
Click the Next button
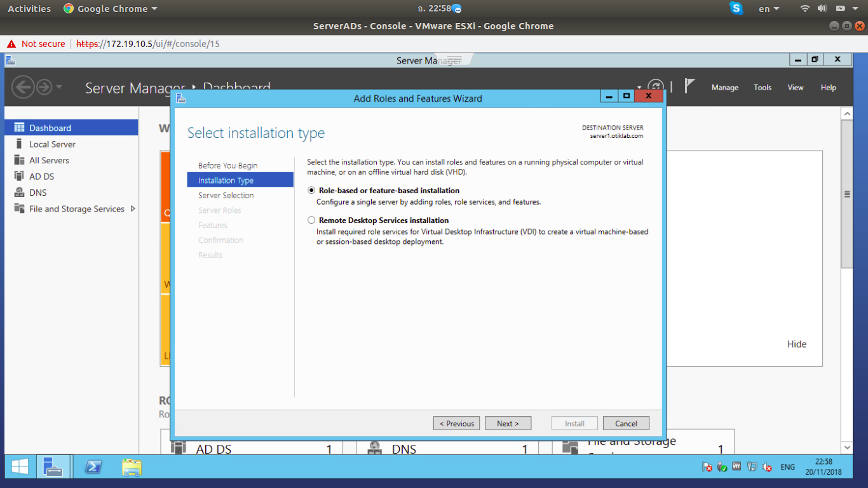click(x=508, y=423)
